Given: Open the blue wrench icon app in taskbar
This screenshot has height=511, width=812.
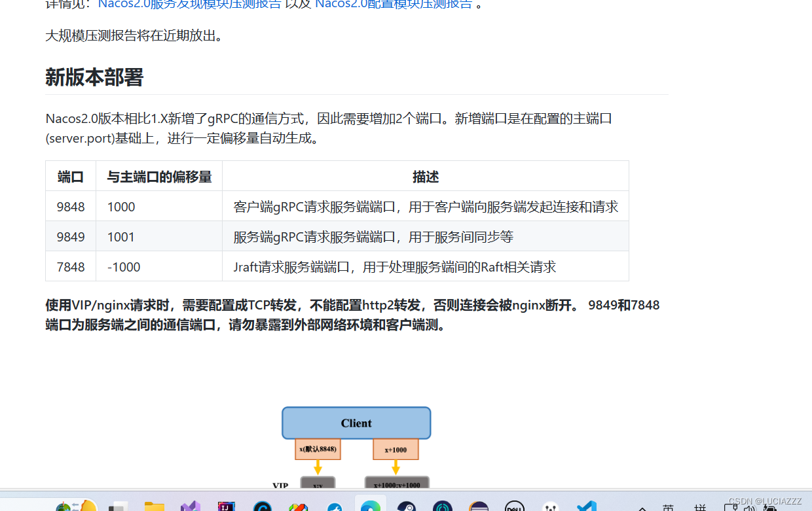Looking at the screenshot, I should click(335, 506).
